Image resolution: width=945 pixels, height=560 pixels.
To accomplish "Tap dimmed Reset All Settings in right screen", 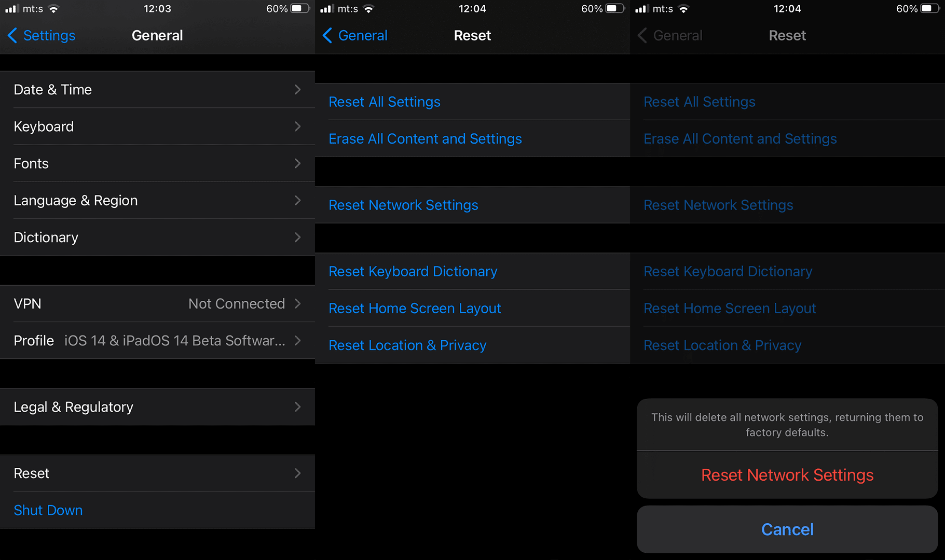I will coord(787,102).
